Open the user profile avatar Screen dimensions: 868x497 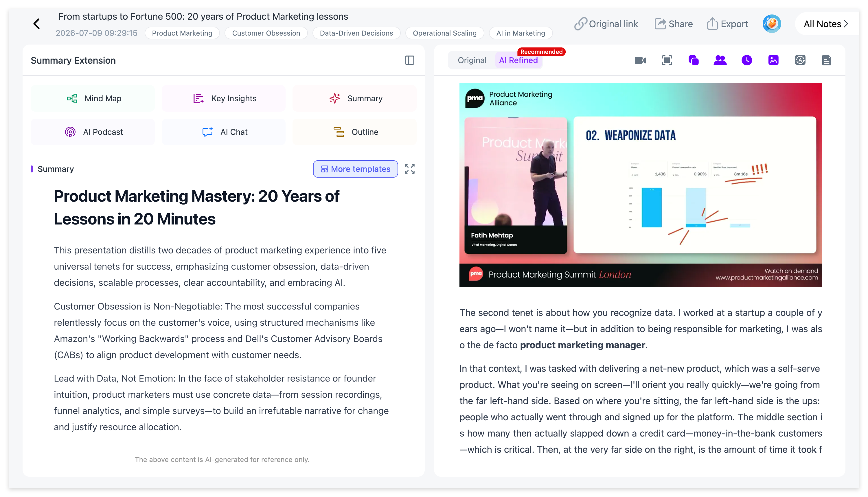[x=771, y=24]
